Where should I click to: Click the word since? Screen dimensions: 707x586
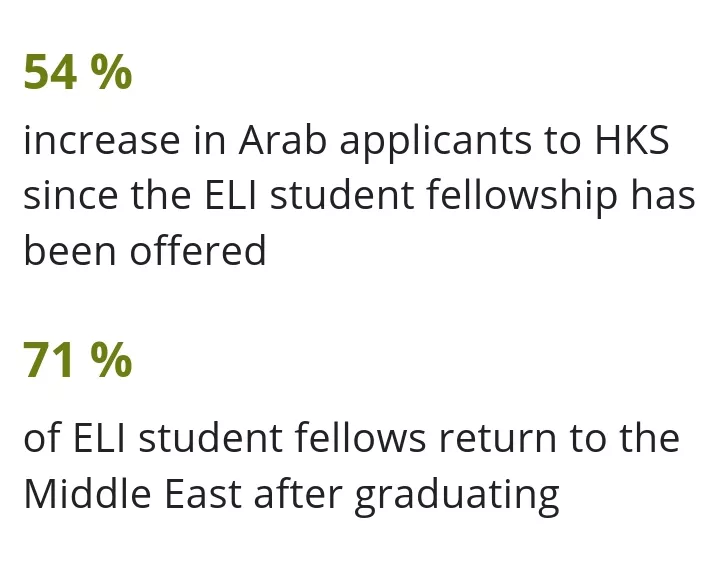coord(71,195)
